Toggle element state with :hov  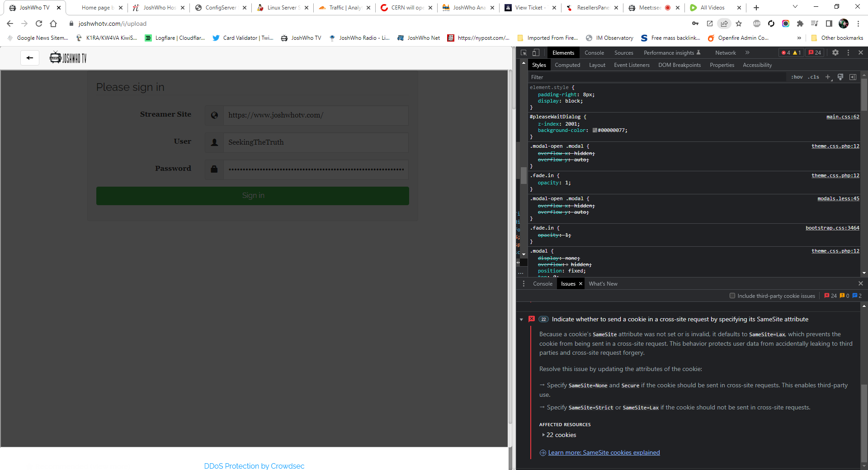(x=797, y=77)
